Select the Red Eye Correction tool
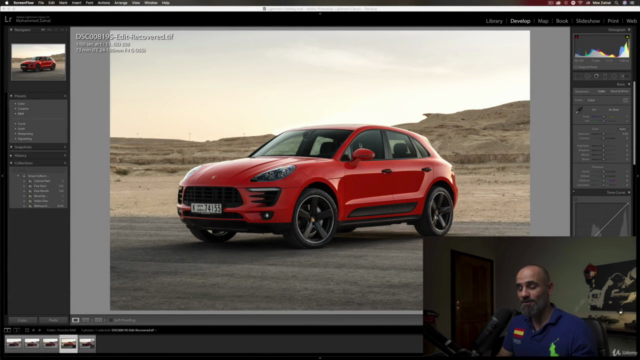640x360 pixels. point(596,76)
